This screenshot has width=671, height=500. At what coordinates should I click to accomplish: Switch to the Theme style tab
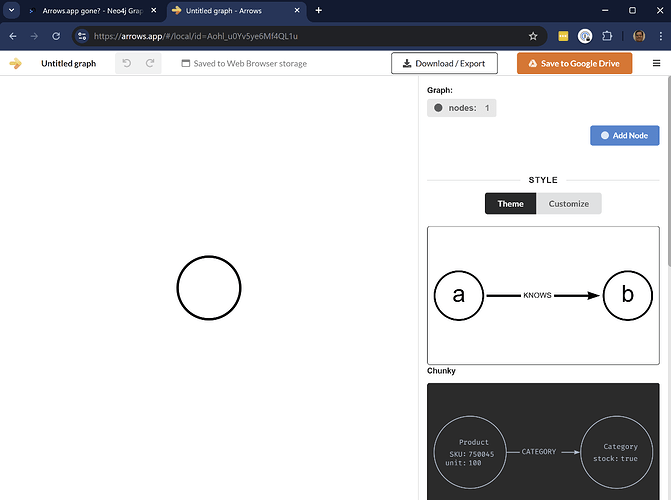tap(510, 204)
